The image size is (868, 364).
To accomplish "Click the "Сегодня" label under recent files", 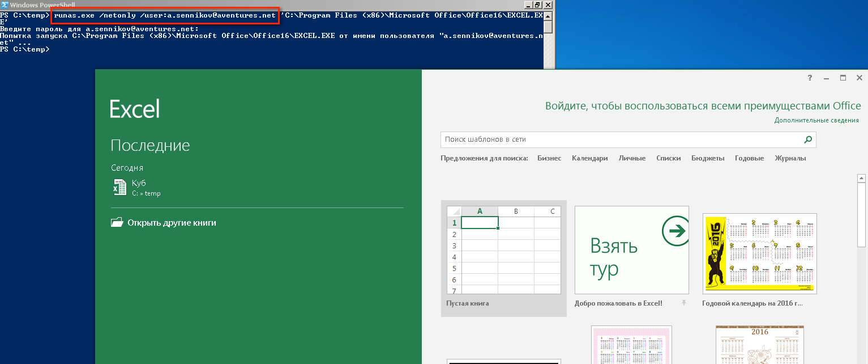I will coord(127,168).
